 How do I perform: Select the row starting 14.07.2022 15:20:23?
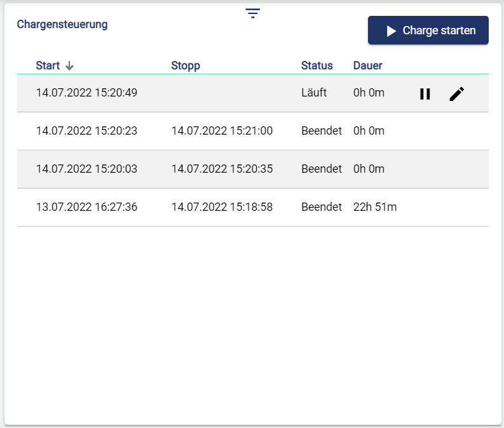[x=86, y=131]
